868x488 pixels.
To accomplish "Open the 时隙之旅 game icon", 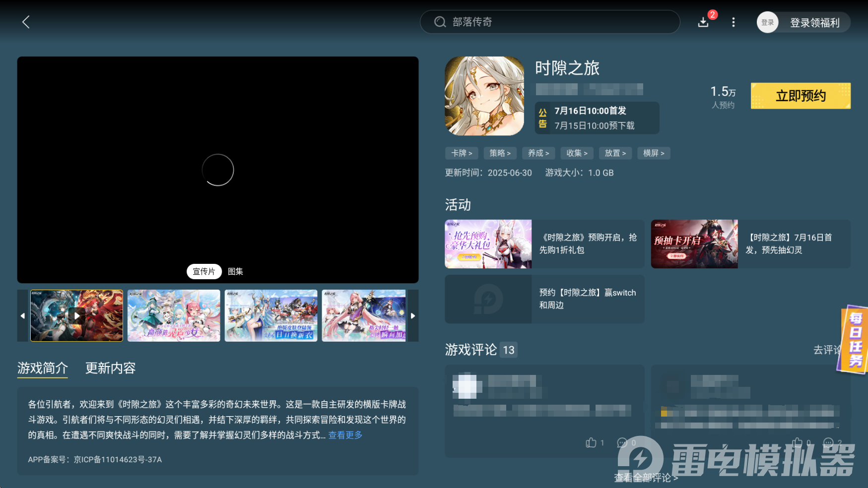I will tap(484, 96).
